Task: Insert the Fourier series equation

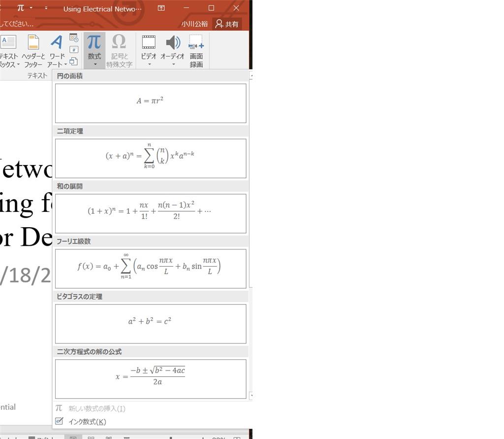Action: point(151,269)
